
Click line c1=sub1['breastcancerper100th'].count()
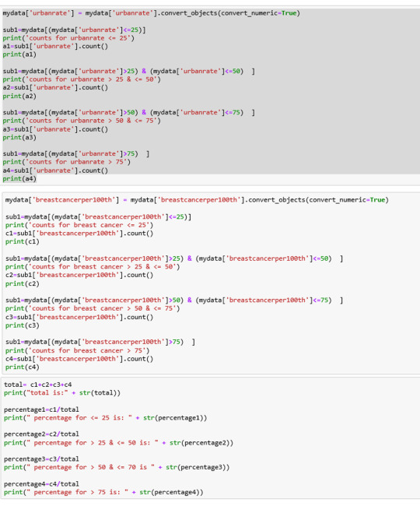point(79,234)
